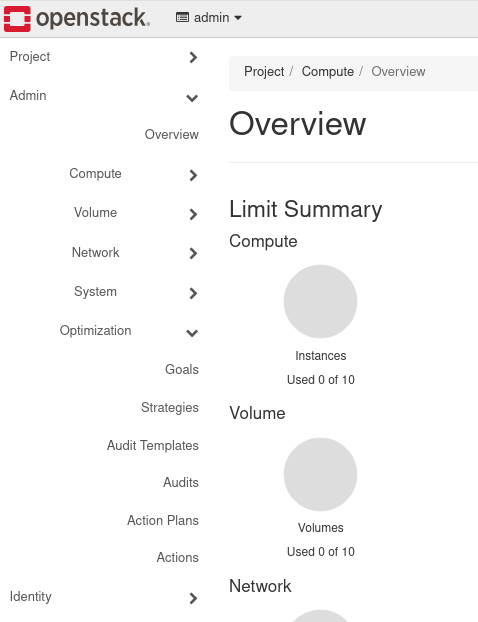Expand the Volume submenu arrow
The image size is (478, 622).
click(193, 214)
